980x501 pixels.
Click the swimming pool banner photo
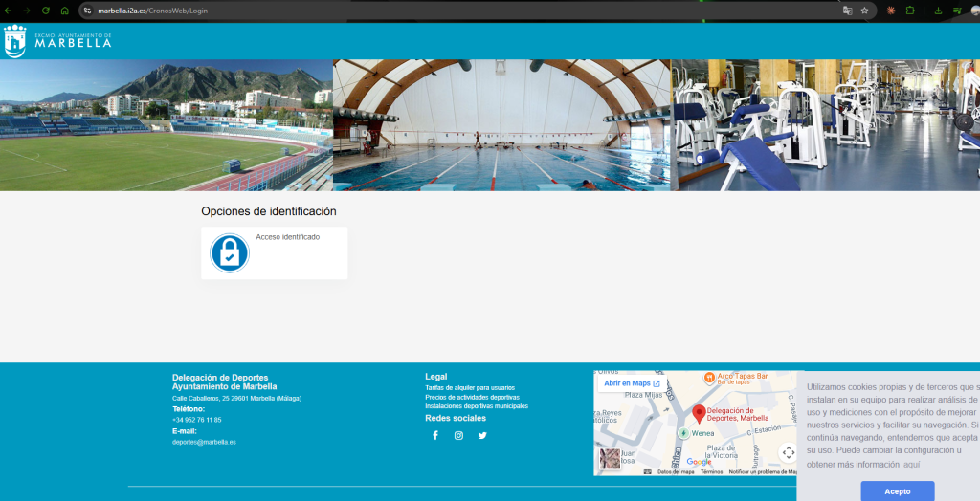501,125
